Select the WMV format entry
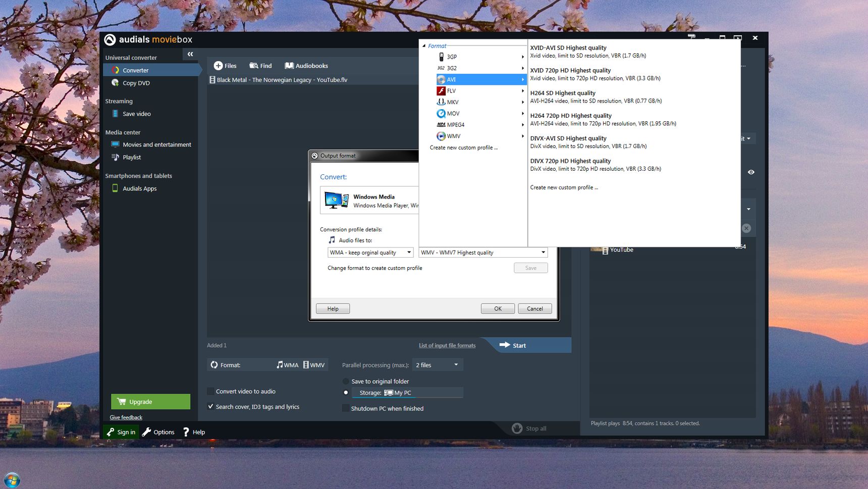Viewport: 868px width, 489px height. (480, 136)
